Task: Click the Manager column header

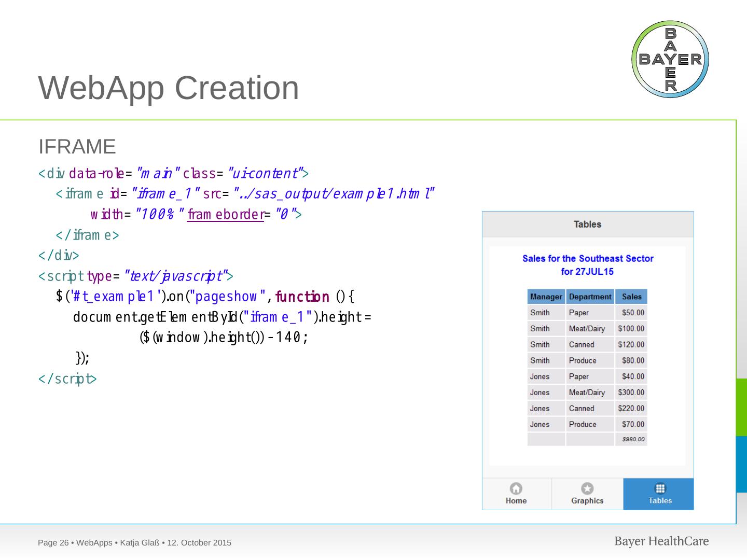Action: (546, 297)
